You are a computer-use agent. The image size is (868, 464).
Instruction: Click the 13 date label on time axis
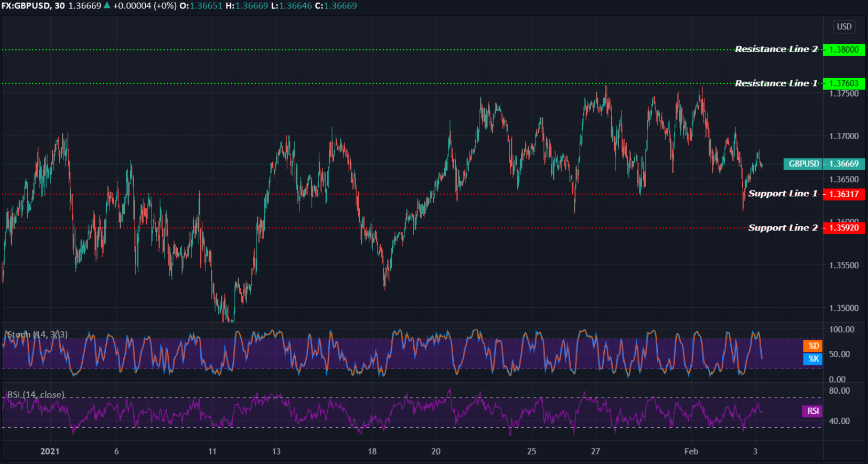pyautogui.click(x=276, y=451)
